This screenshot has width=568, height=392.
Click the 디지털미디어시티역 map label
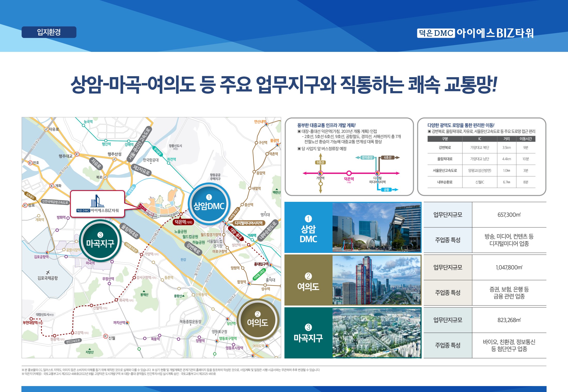coord(248,223)
